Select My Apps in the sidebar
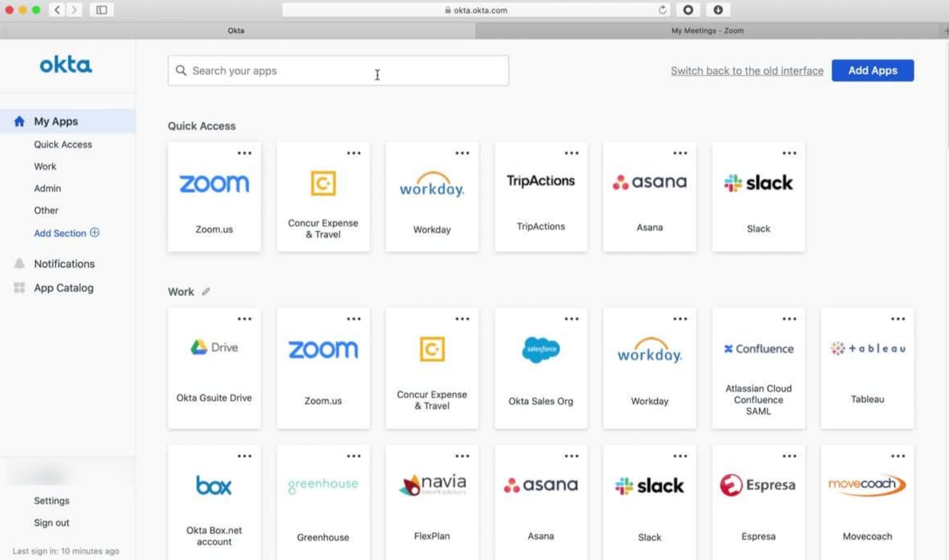Image resolution: width=949 pixels, height=560 pixels. coord(68,121)
